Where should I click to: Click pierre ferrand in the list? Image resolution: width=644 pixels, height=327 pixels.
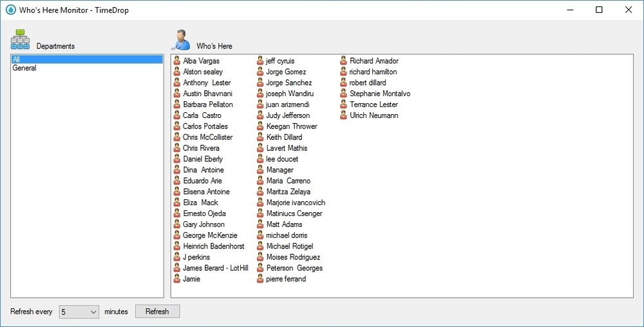pos(286,279)
